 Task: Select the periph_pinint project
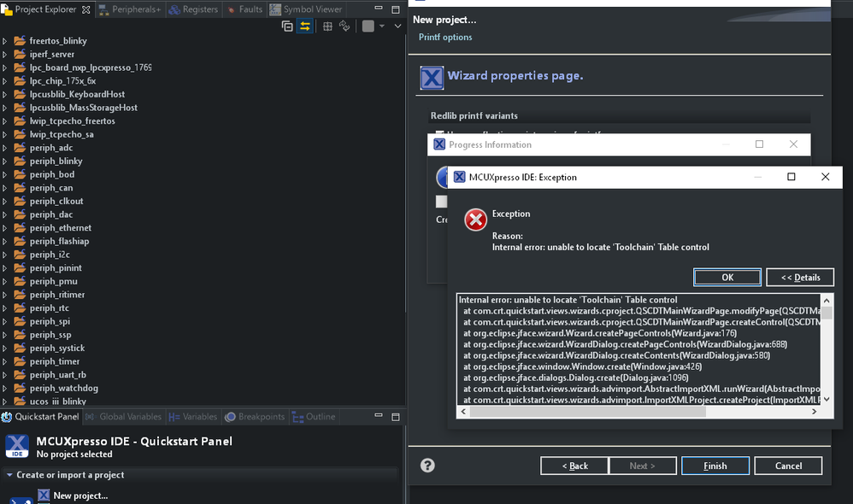coord(56,268)
